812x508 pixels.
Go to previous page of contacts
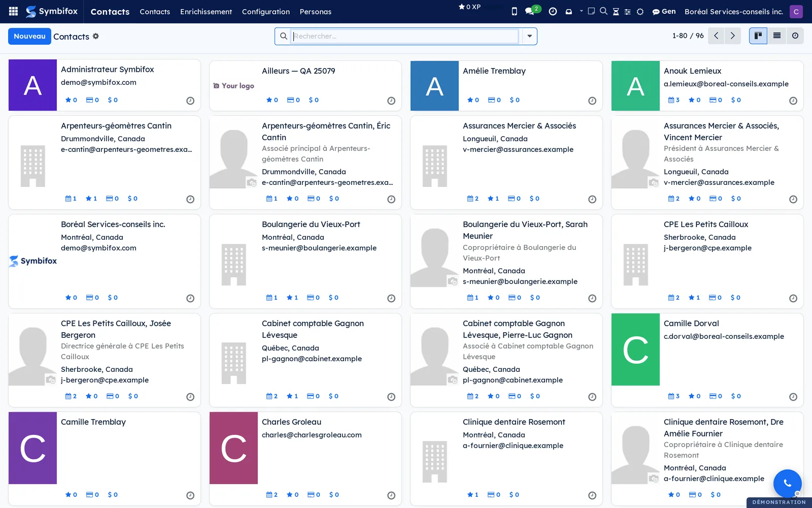[716, 36]
